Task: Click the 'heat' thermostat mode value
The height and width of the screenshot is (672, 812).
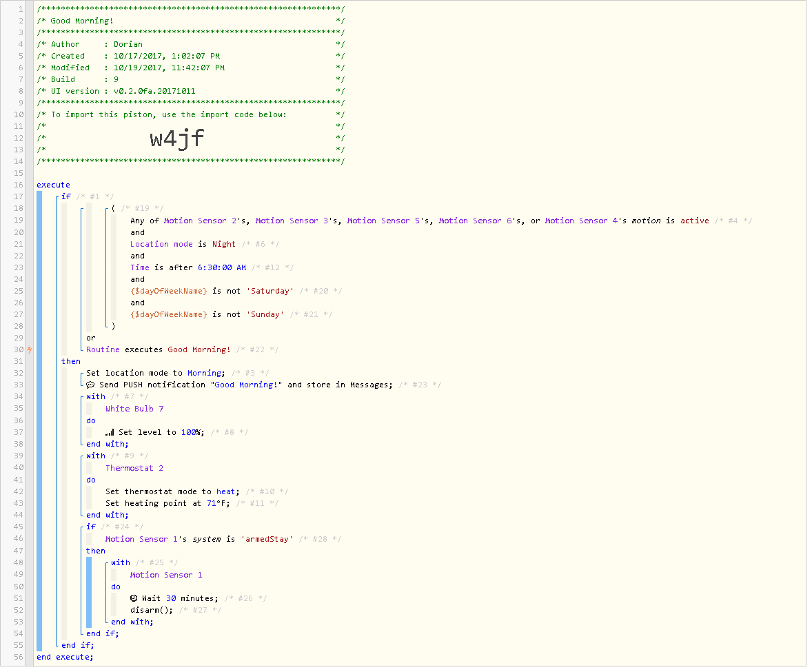Action: point(226,492)
